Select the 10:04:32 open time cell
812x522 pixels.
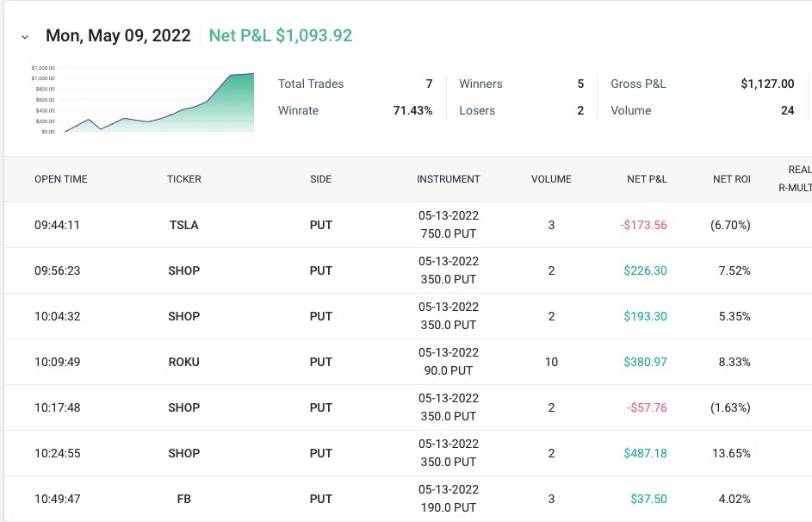click(x=57, y=316)
